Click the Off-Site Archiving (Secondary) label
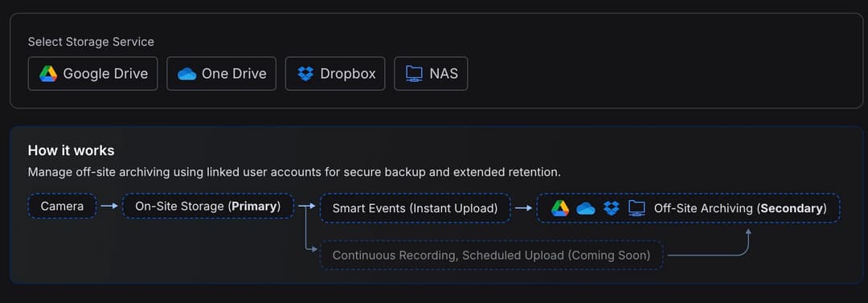 tap(740, 208)
